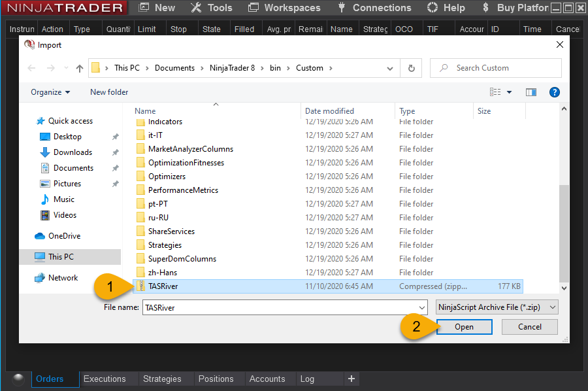Go up one folder level
Viewport: 588px width, 391px height.
pyautogui.click(x=80, y=68)
